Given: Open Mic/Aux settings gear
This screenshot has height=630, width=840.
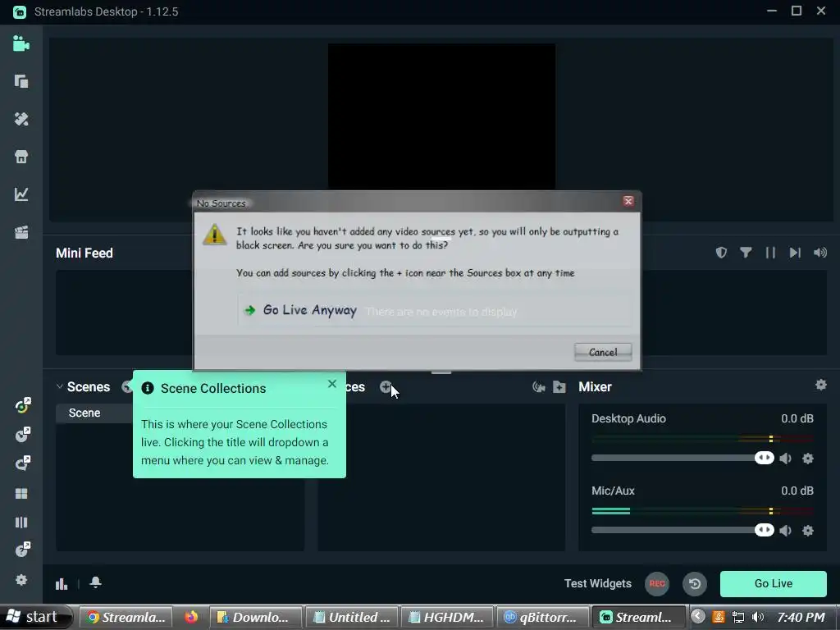Looking at the screenshot, I should tap(808, 531).
